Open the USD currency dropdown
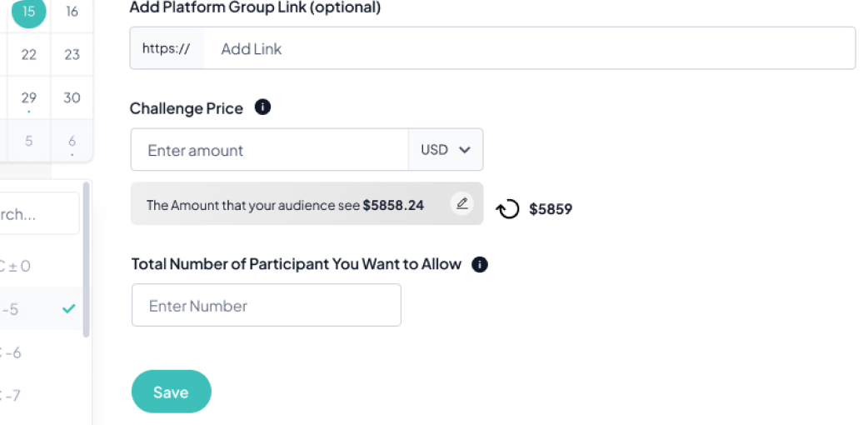This screenshot has width=868, height=425. tap(446, 150)
